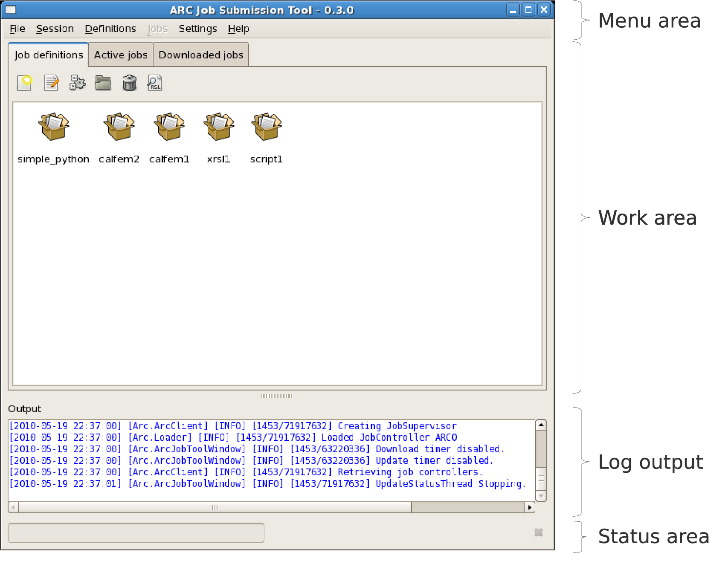Viewport: 728px width, 564px height.
Task: Select the calfem1 job definition icon
Action: (x=169, y=127)
